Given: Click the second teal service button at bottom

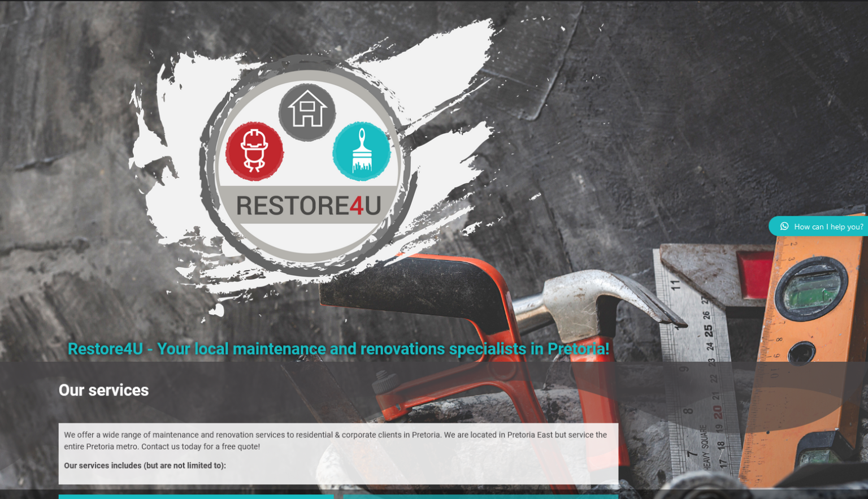Looking at the screenshot, I should (480, 497).
